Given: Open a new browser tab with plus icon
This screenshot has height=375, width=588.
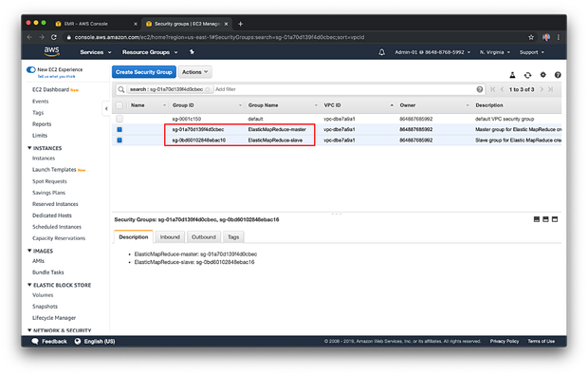Looking at the screenshot, I should [x=240, y=24].
